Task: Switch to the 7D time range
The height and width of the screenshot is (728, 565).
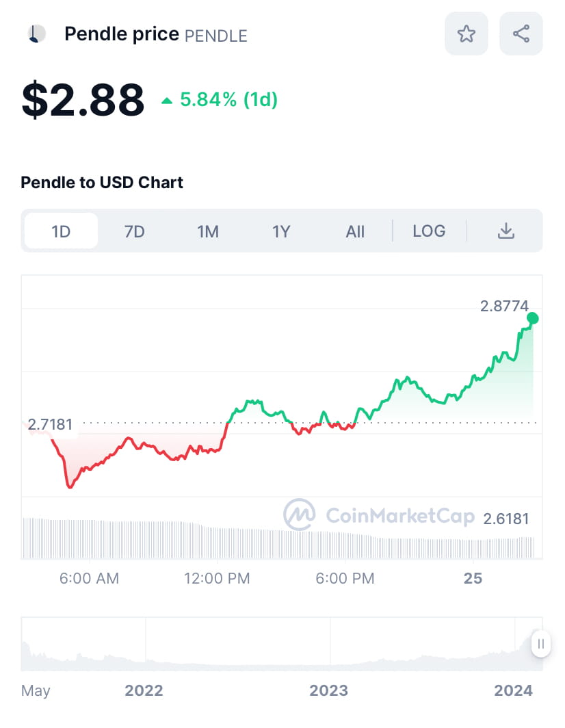Action: [134, 231]
